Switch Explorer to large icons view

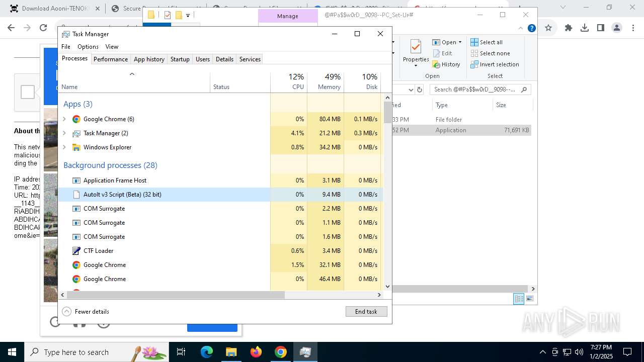click(529, 299)
